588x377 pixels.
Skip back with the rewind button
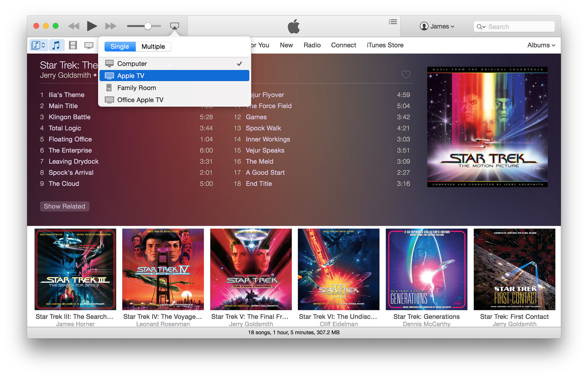73,26
